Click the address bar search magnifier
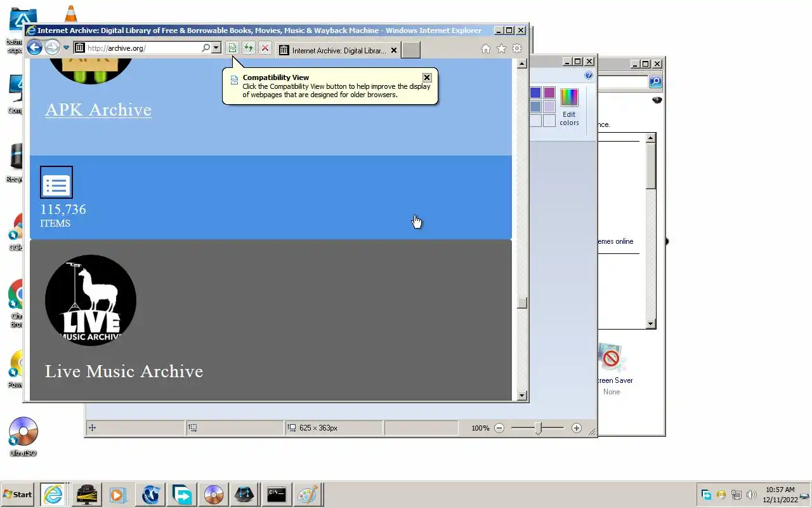The image size is (812, 508). 206,48
